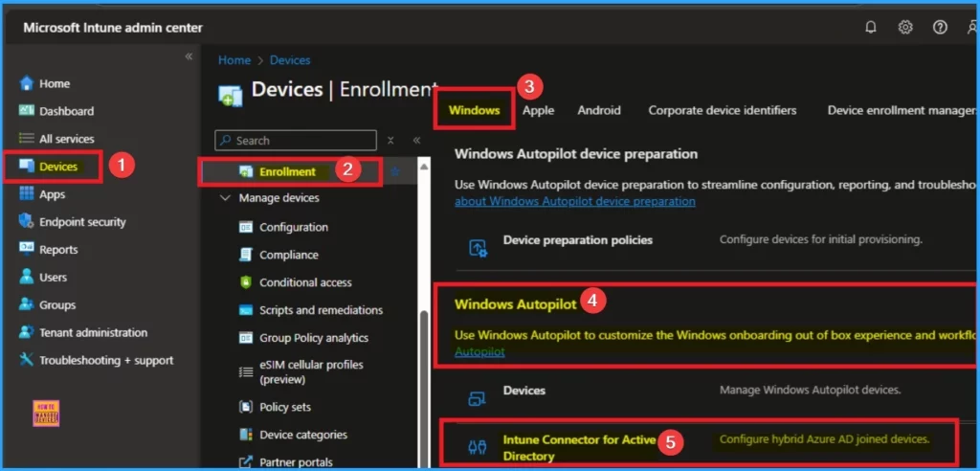Click into the Devices menu Search field

click(x=296, y=140)
